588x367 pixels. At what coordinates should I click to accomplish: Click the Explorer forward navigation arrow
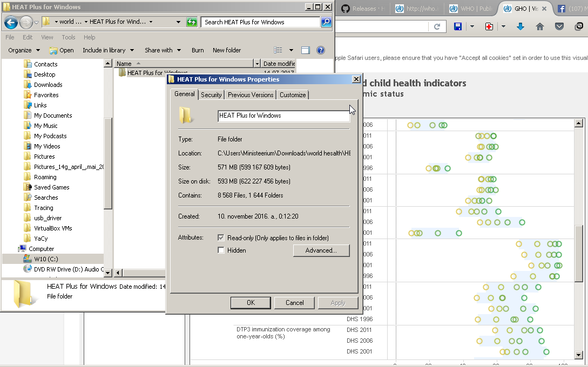[26, 23]
